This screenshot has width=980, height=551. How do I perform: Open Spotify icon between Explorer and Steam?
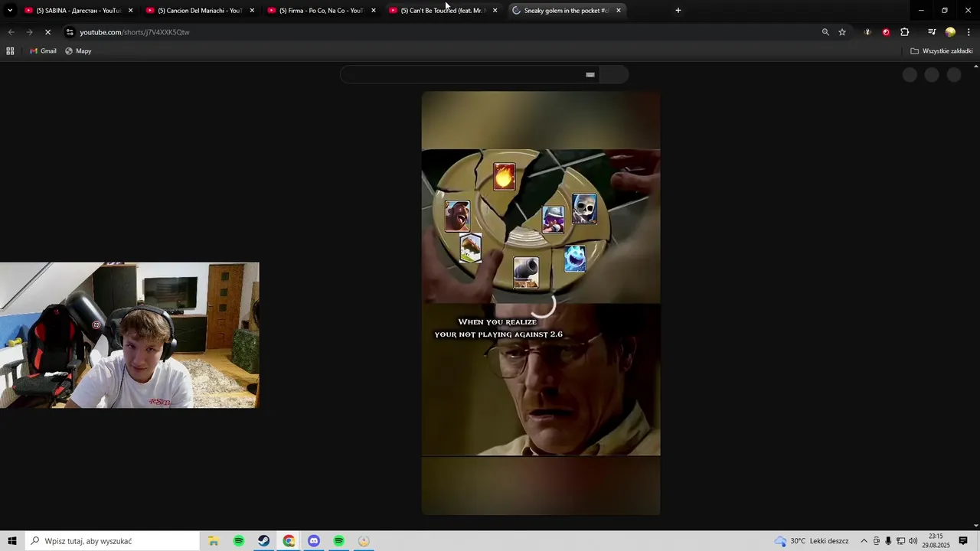click(239, 541)
